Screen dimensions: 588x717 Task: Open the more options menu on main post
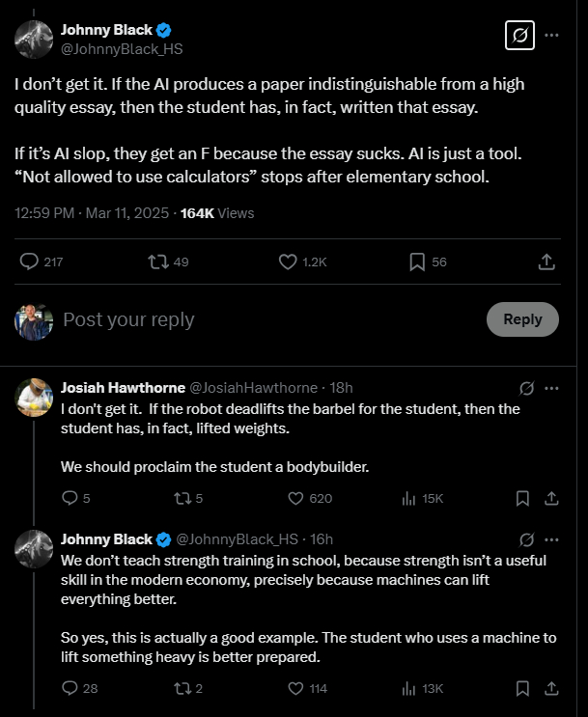[x=552, y=36]
